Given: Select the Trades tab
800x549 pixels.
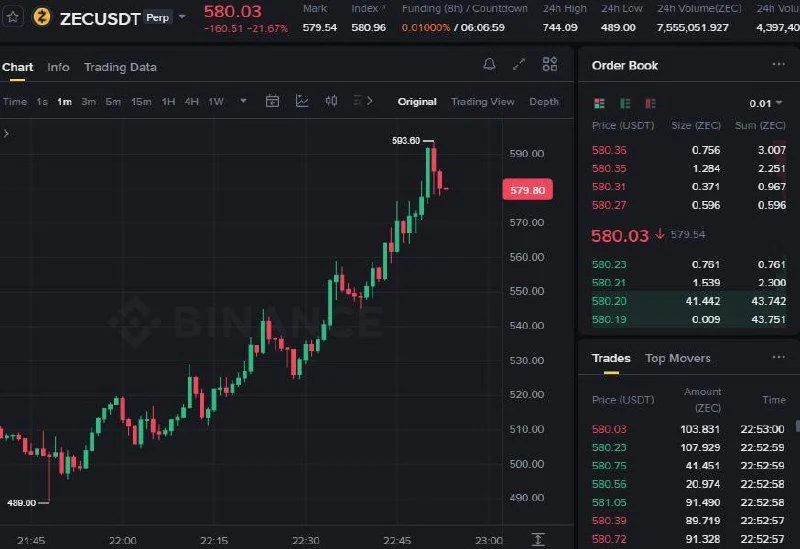Looking at the screenshot, I should [611, 358].
